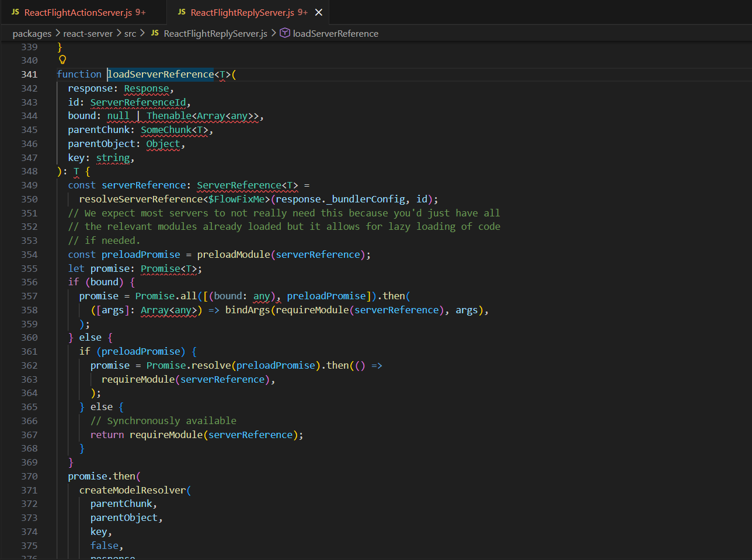Click line number 341 in the gutter
Image resolution: width=752 pixels, height=560 pixels.
pos(29,75)
